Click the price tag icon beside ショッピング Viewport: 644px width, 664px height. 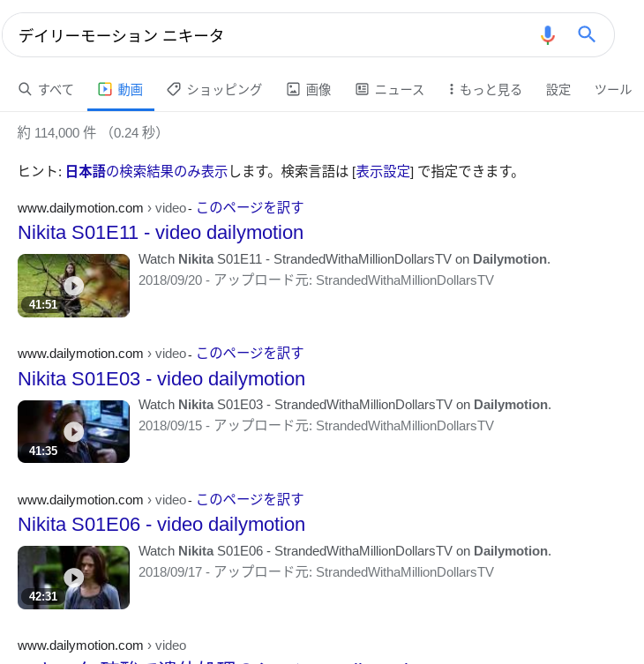[x=174, y=89]
